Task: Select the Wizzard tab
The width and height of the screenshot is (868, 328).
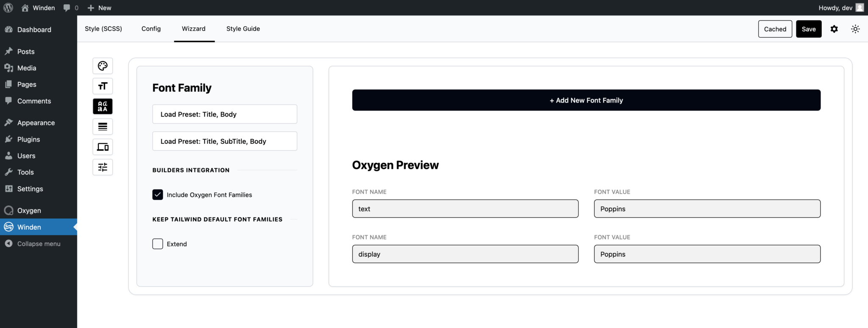Action: point(194,29)
